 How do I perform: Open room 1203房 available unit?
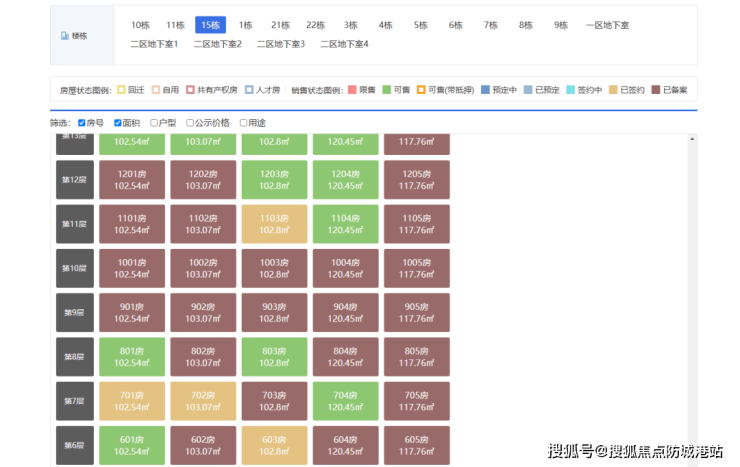(x=274, y=180)
